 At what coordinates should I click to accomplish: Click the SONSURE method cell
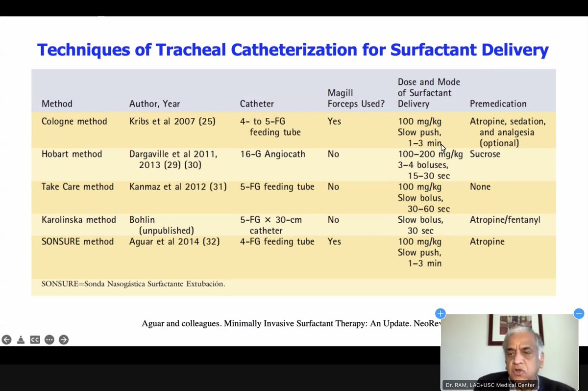click(77, 241)
